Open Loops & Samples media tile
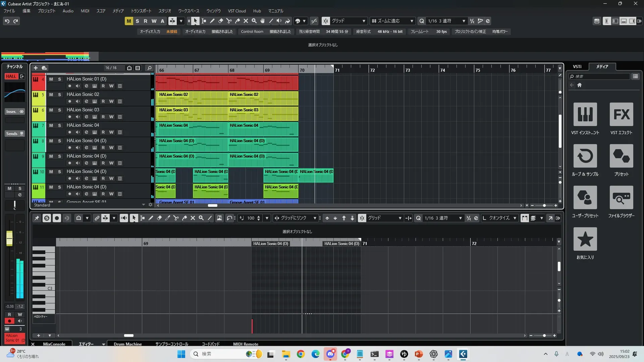644x362 pixels. pos(585,156)
